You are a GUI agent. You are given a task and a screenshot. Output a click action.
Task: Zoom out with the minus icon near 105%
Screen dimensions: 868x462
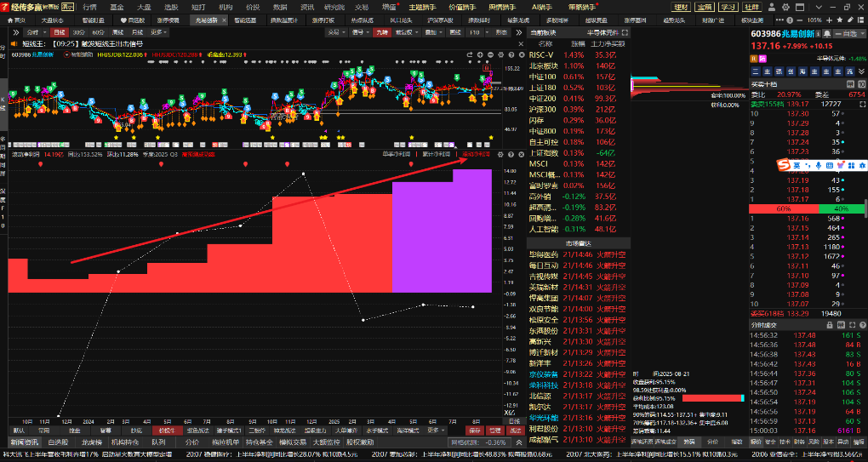point(800,20)
